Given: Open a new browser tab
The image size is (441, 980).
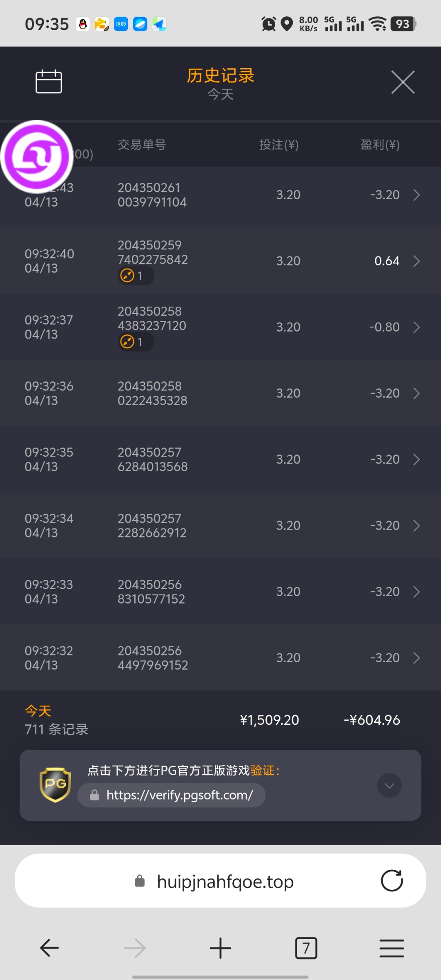Looking at the screenshot, I should click(x=220, y=948).
